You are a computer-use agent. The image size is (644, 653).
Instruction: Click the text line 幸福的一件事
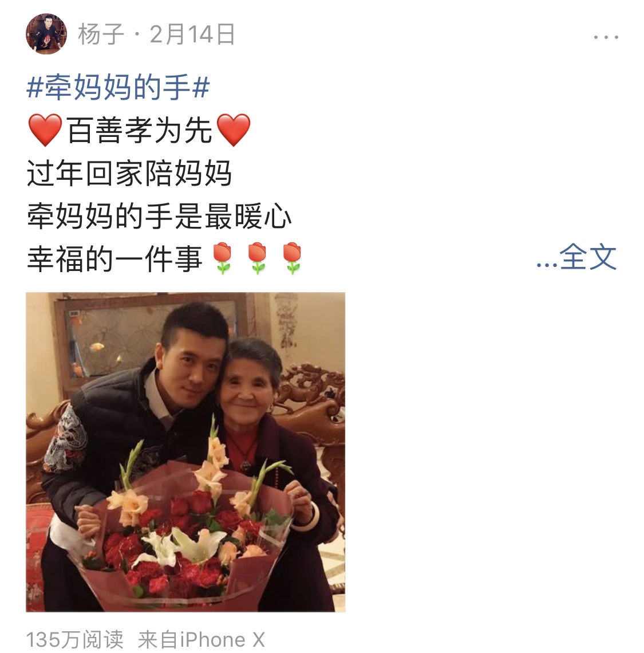click(x=114, y=258)
